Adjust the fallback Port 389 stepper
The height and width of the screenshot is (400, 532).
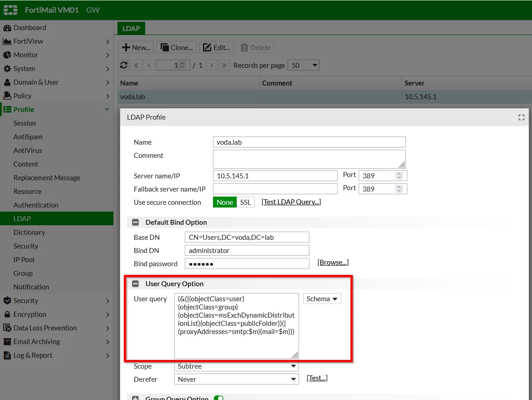(399, 189)
